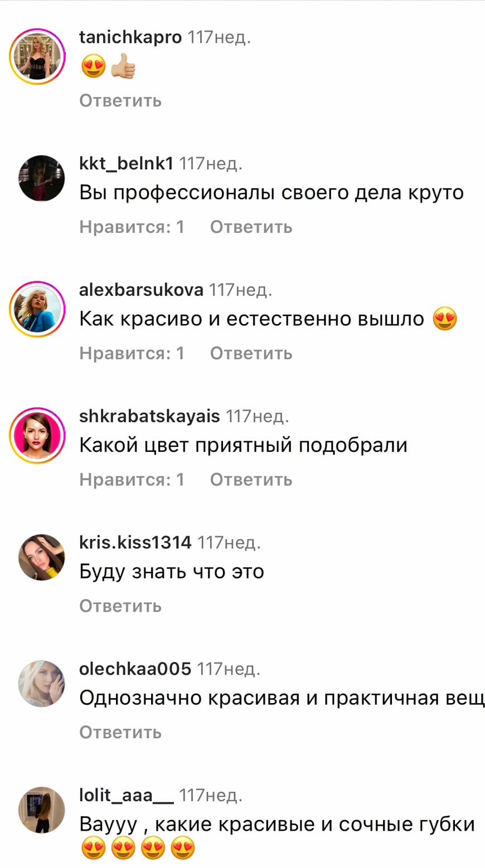
Task: Reply to kris.kiss1314's comment
Action: click(x=120, y=606)
